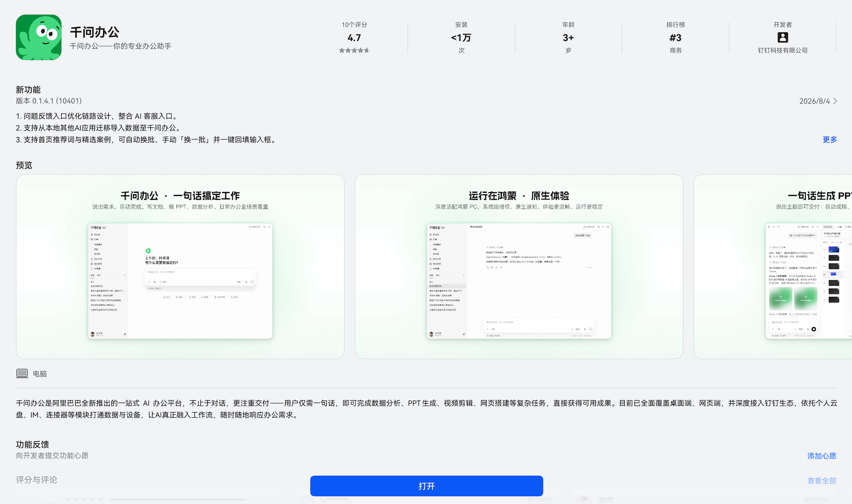Viewport: 852px width, 504px height.
Task: Show more release notes via 更多
Action: [x=829, y=139]
